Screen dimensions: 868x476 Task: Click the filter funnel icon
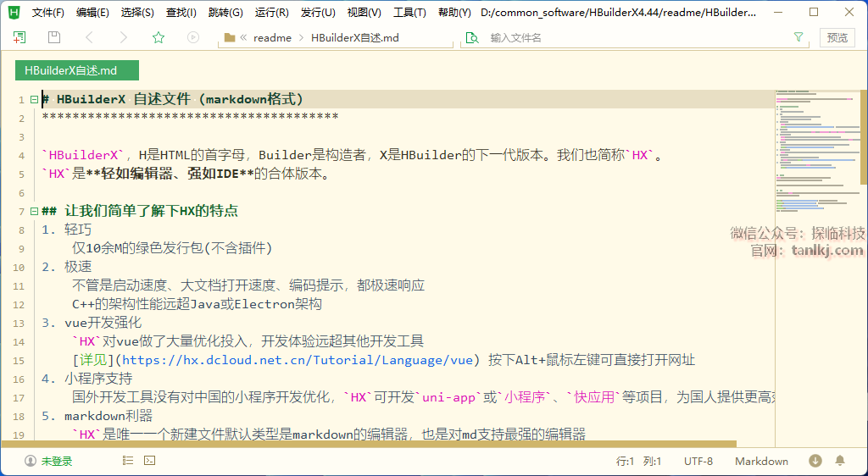tap(798, 37)
